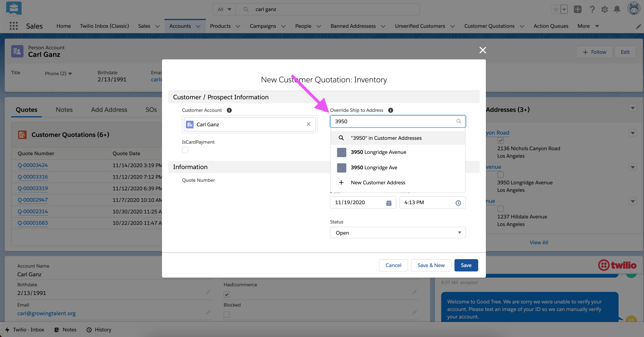Toggle checkbox above 1237 Hilldale Avenue
The width and height of the screenshot is (644, 337).
point(501,208)
